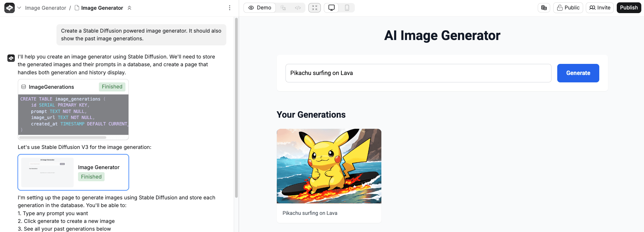The height and width of the screenshot is (232, 644).
Task: Switch to the code view icon
Action: point(298,8)
